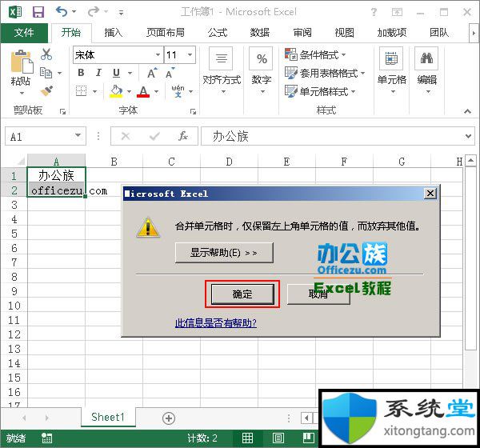Expand the fill color dropdown arrow
This screenshot has height=448, width=480.
(x=129, y=91)
